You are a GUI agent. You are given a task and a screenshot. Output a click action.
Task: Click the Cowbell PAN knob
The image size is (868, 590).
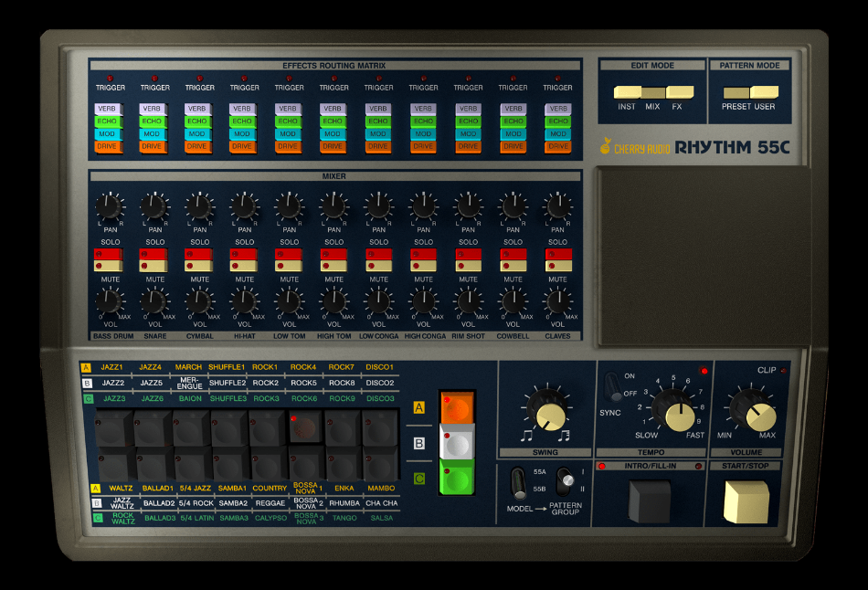513,206
